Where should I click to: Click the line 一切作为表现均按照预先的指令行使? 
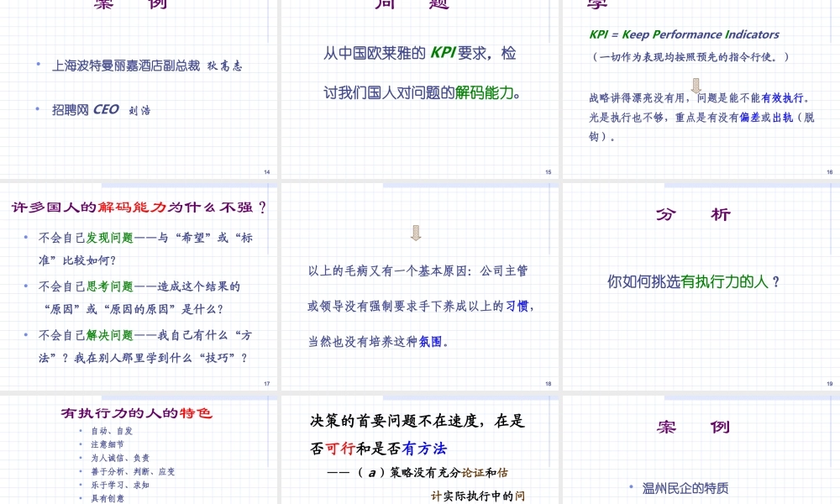pos(690,57)
